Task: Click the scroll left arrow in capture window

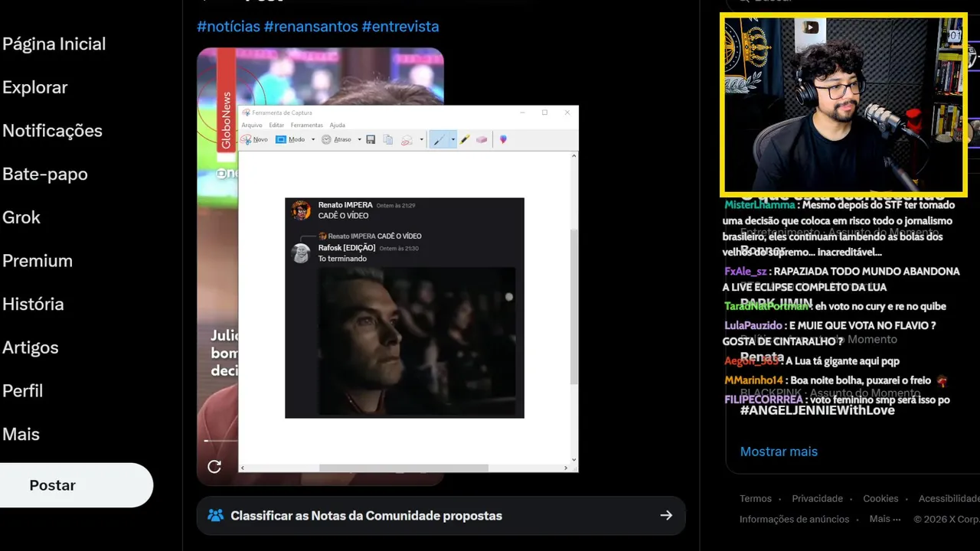Action: click(x=243, y=468)
